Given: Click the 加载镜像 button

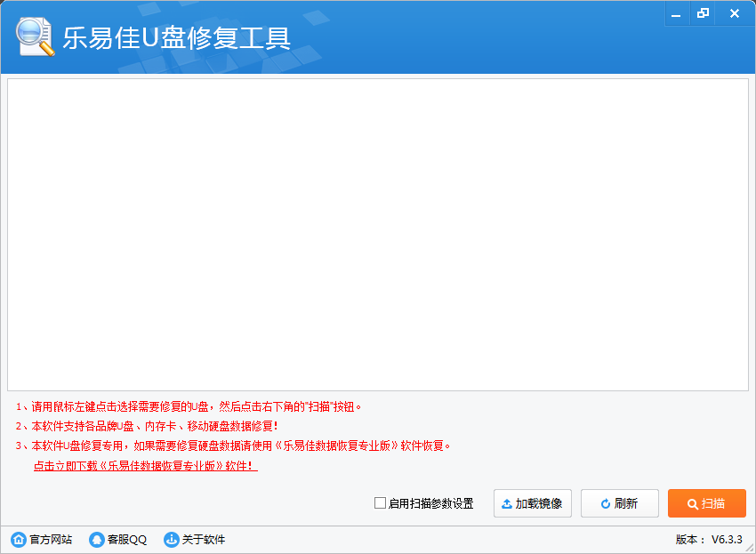Looking at the screenshot, I should pos(532,503).
